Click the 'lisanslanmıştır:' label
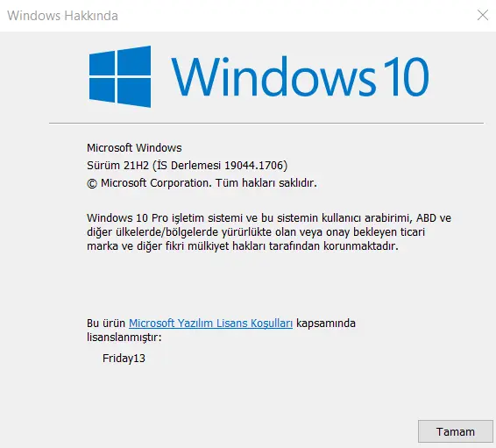The width and height of the screenshot is (496, 448). point(124,338)
